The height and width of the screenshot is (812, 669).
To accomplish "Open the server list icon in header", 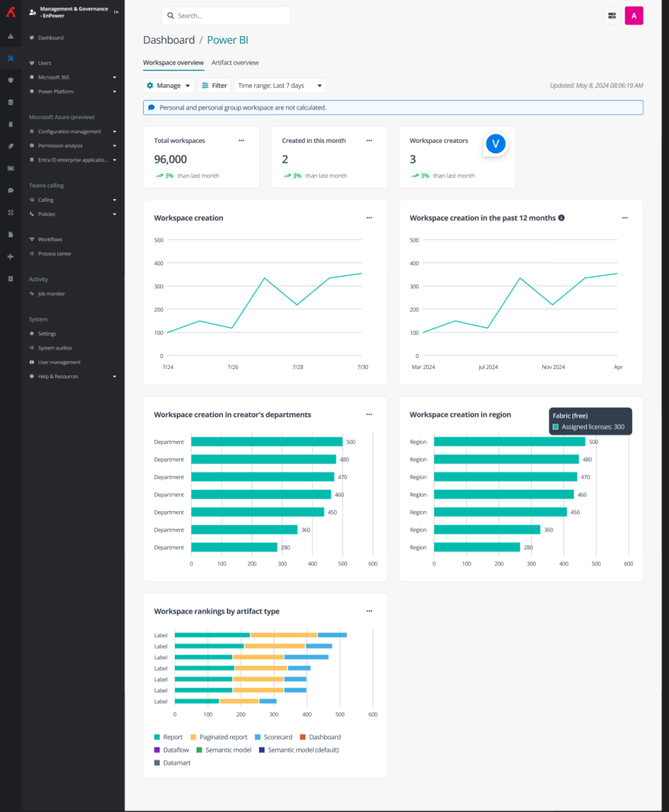I will pos(612,15).
